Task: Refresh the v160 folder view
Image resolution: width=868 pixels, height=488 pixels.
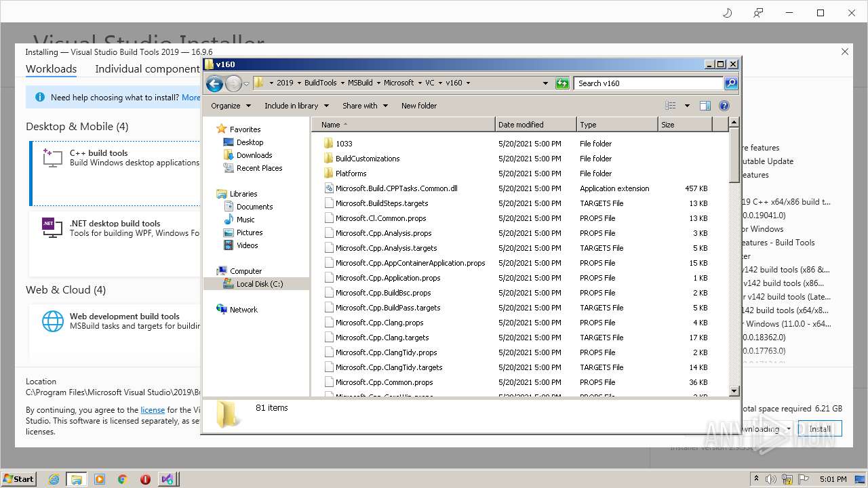Action: click(x=562, y=83)
